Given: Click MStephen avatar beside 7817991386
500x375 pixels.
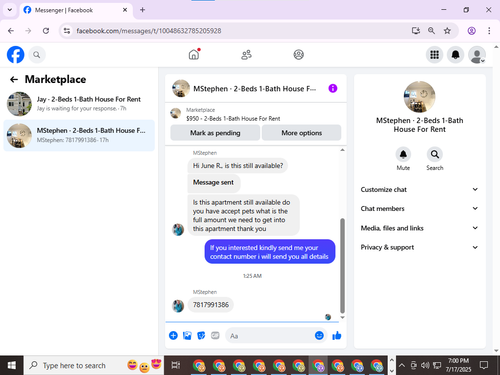Looking at the screenshot, I should coord(178,306).
